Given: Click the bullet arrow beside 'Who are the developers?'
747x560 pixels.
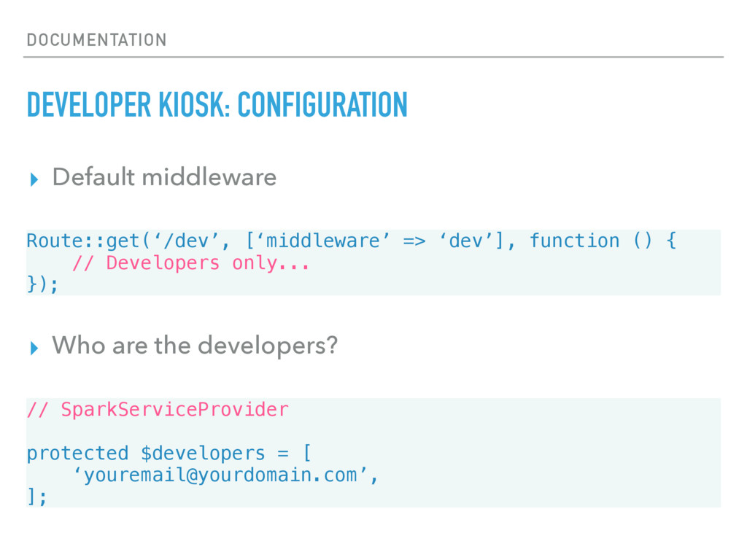Looking at the screenshot, I should [x=34, y=348].
